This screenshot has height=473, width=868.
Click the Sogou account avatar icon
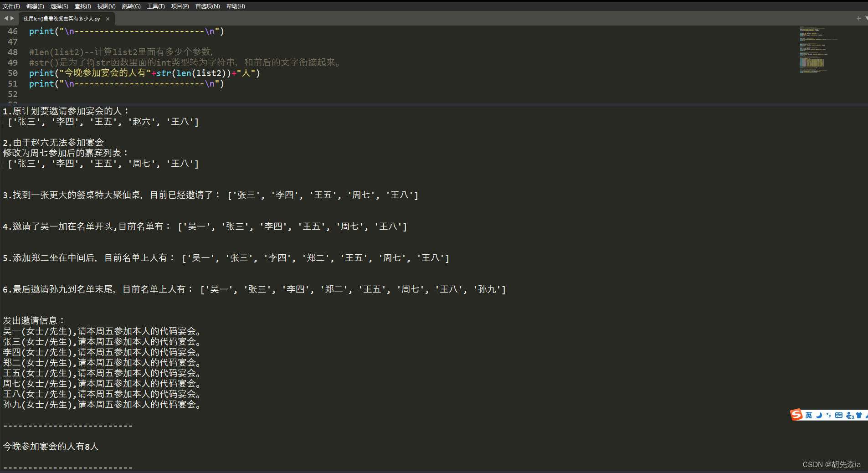tap(849, 415)
